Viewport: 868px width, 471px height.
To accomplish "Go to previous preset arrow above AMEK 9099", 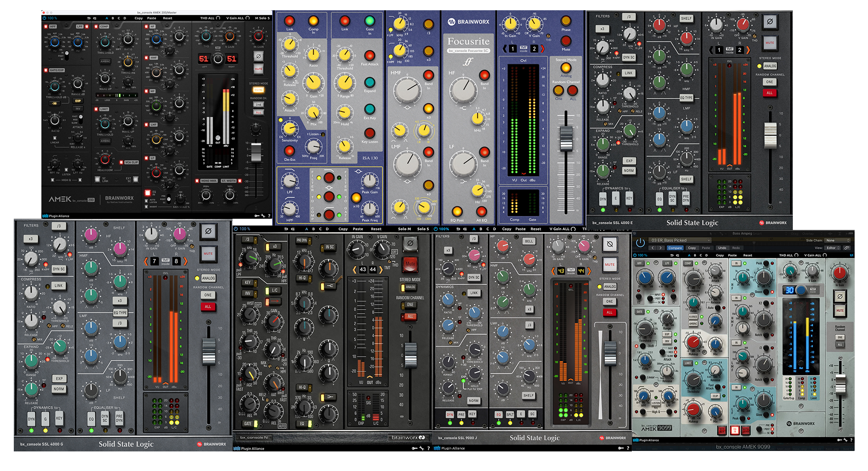I will [x=653, y=248].
